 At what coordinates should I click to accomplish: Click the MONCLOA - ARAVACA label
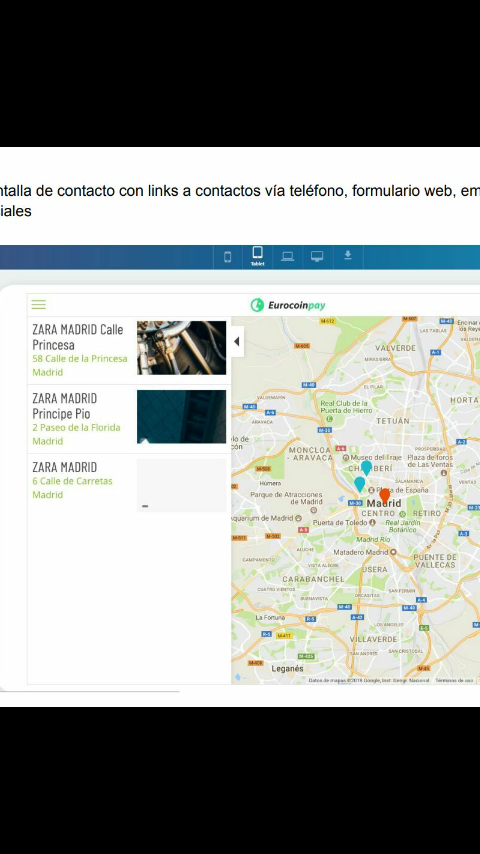pos(311,454)
